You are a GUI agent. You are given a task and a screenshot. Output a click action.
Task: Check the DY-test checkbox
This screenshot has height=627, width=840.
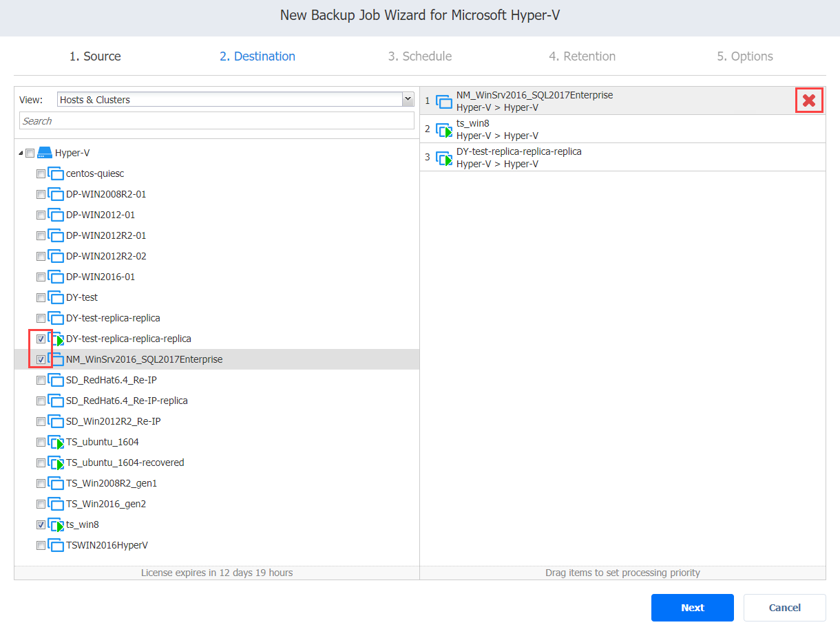pos(41,298)
